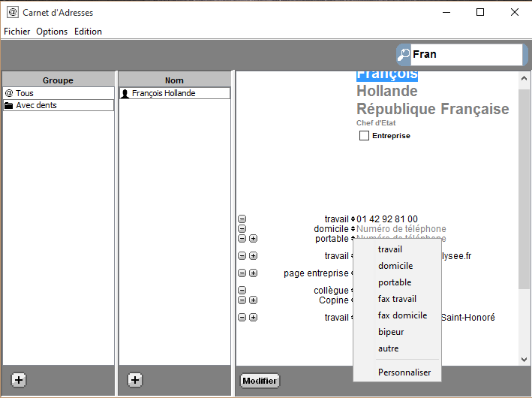This screenshot has height=398, width=532.
Task: Click the Hollande last name field
Action: tap(386, 91)
